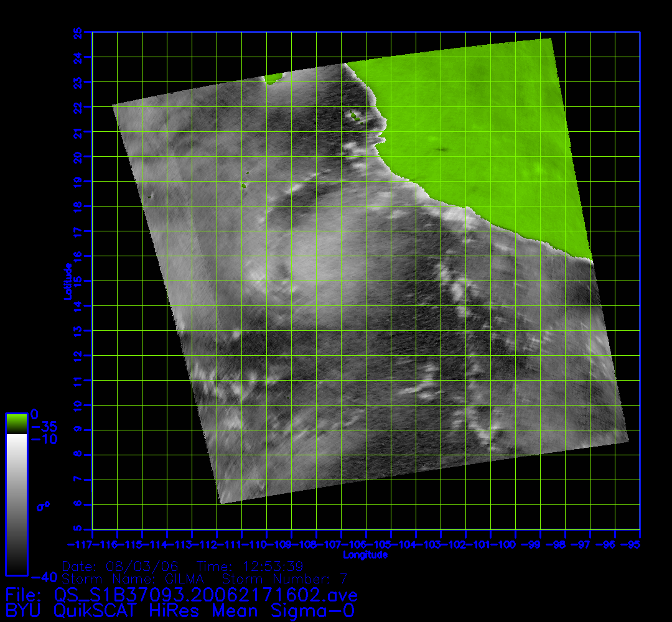The width and height of the screenshot is (672, 622).
Task: Click the grayscale sigma-0 color bar
Action: (16, 504)
